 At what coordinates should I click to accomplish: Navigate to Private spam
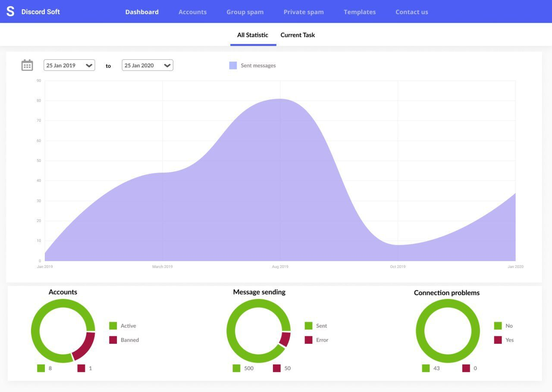pos(304,12)
